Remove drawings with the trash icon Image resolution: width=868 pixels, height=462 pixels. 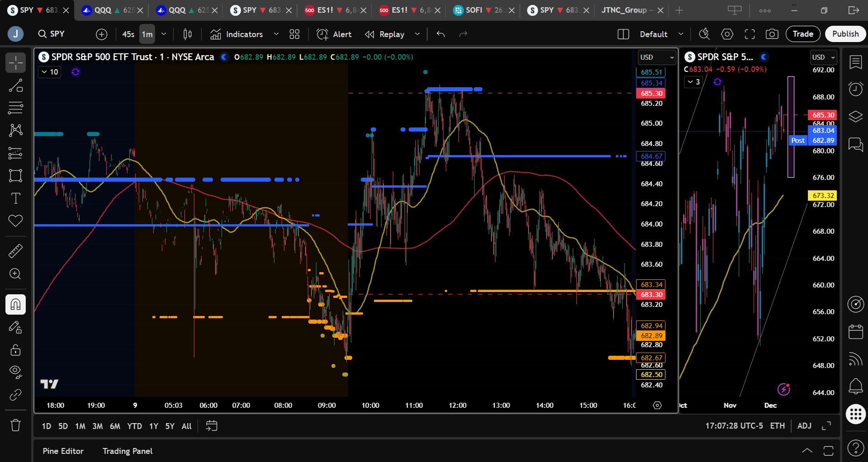[x=15, y=425]
